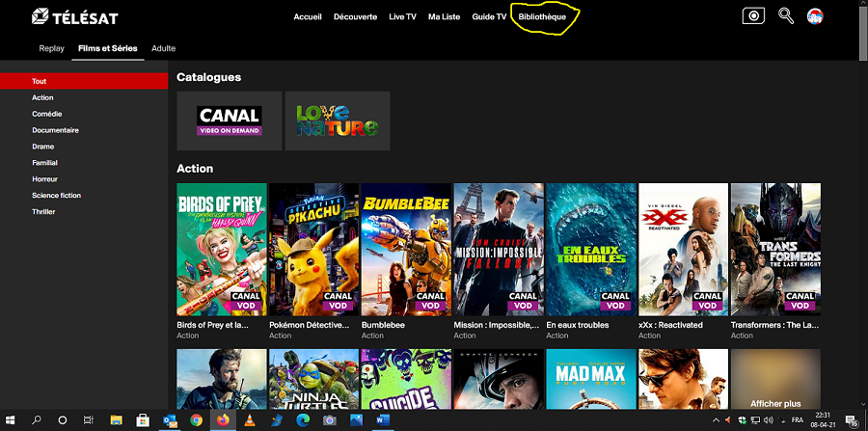Show hidden system tray icons

point(716,420)
